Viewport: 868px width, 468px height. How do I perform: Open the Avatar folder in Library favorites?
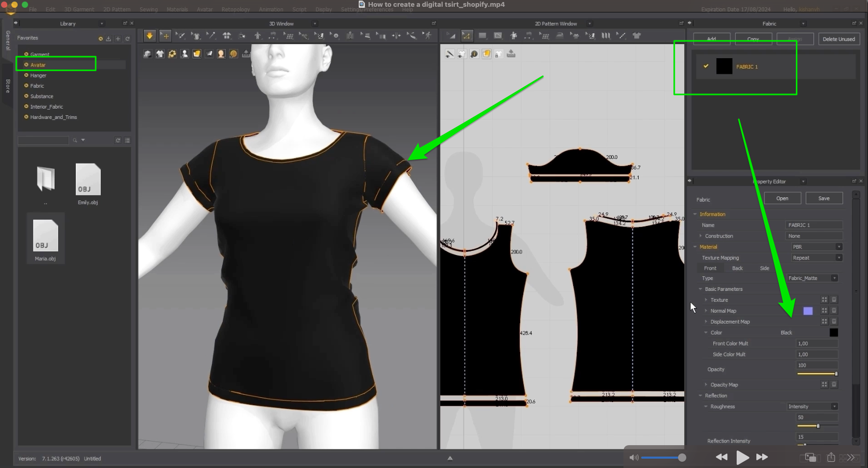[x=38, y=65]
